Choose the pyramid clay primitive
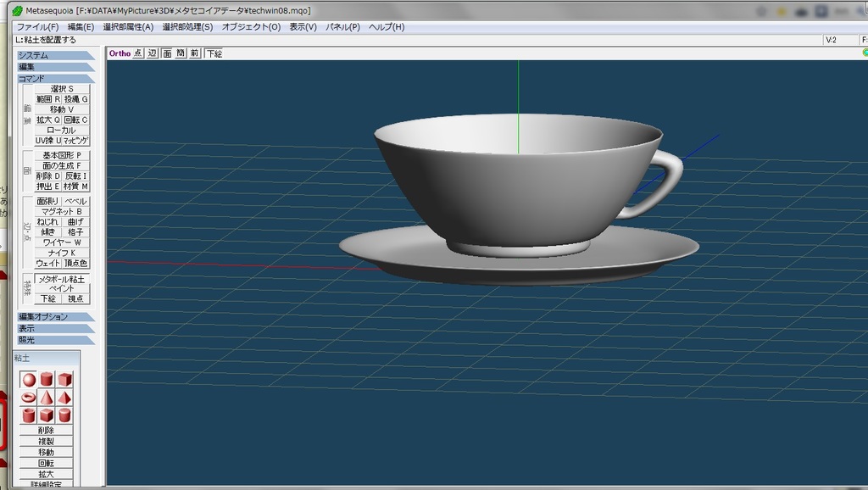Image resolution: width=868 pixels, height=490 pixels. (x=64, y=397)
